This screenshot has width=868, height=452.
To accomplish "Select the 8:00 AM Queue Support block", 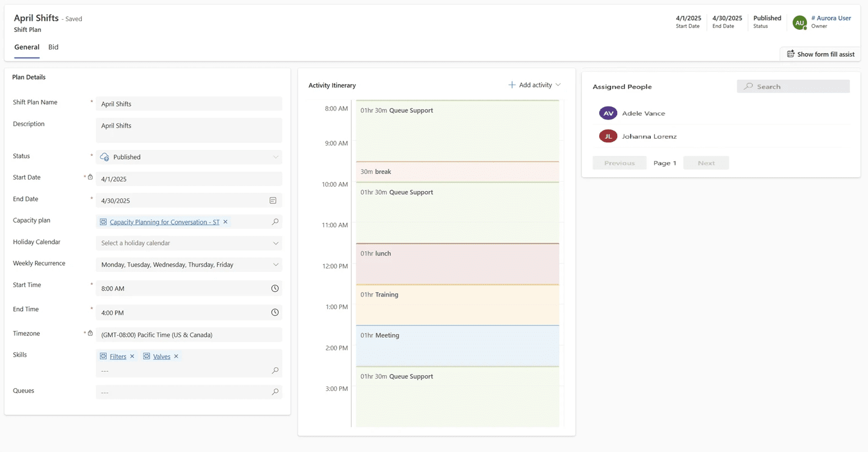I will coord(457,131).
